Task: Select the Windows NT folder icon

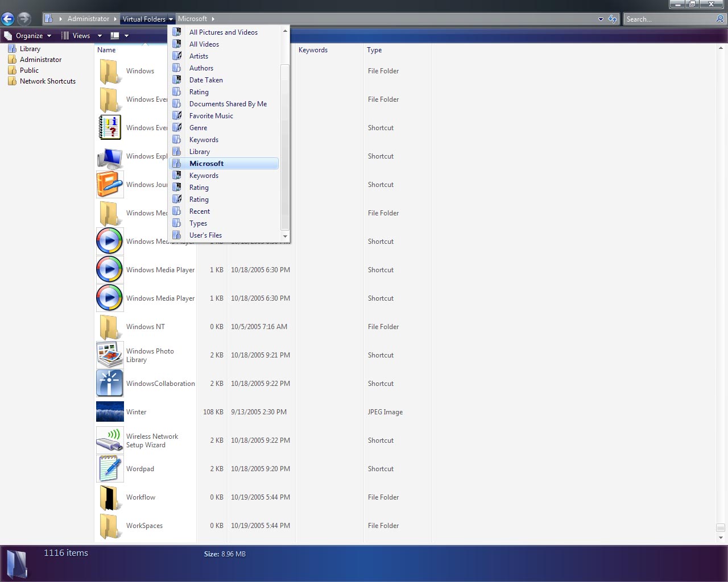Action: tap(110, 327)
